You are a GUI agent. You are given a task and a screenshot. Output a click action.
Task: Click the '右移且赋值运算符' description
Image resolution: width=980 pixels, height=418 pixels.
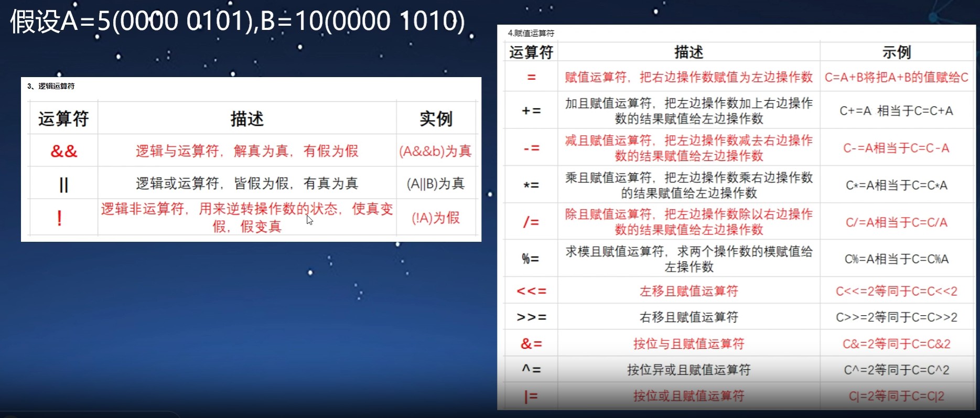click(689, 317)
